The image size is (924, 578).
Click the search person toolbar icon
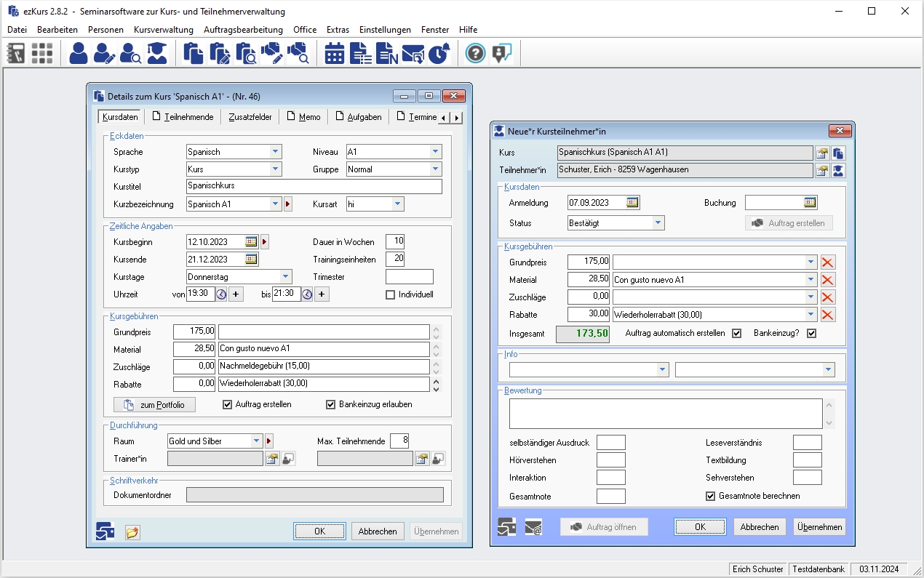[x=130, y=53]
